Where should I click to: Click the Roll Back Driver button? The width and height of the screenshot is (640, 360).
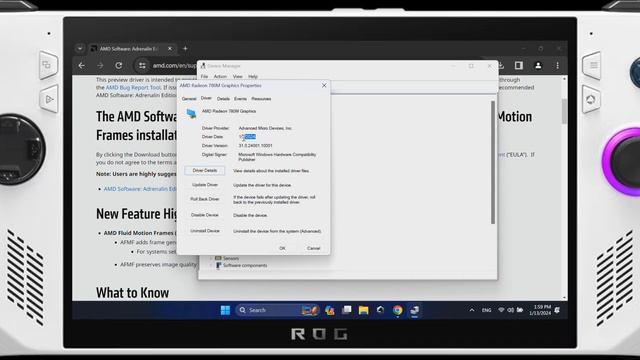(x=204, y=199)
